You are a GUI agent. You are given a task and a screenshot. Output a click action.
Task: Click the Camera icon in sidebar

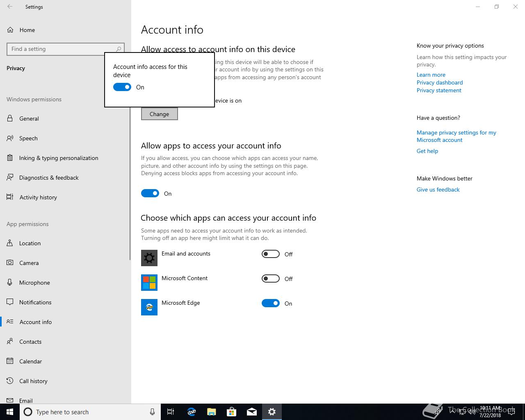click(x=10, y=263)
